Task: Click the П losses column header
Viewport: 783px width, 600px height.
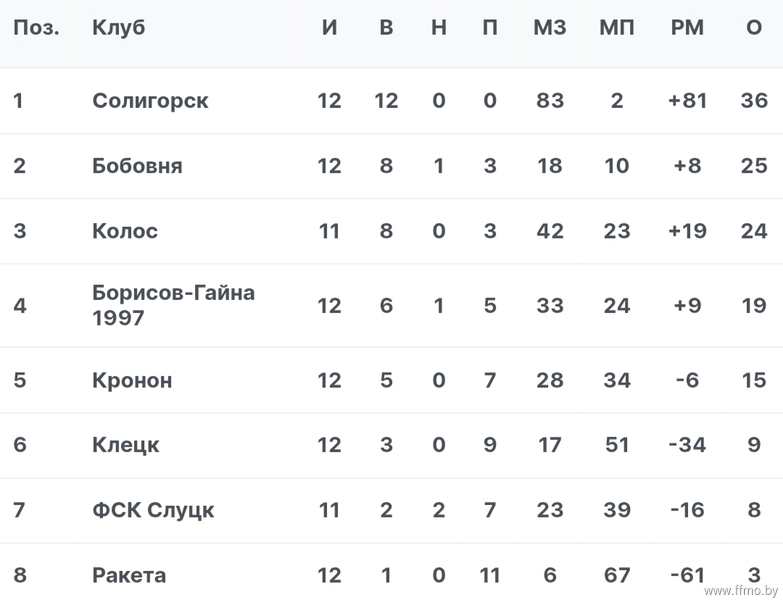Action: [x=490, y=27]
